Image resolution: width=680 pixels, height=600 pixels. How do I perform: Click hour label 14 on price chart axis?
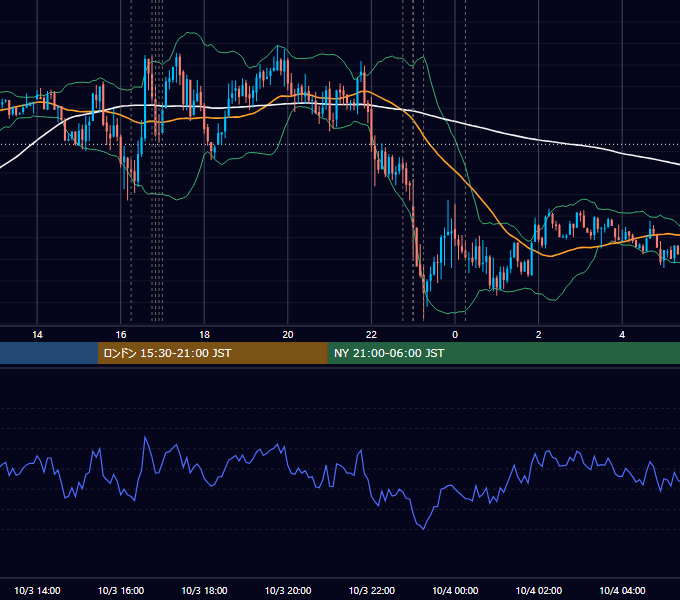[37, 335]
